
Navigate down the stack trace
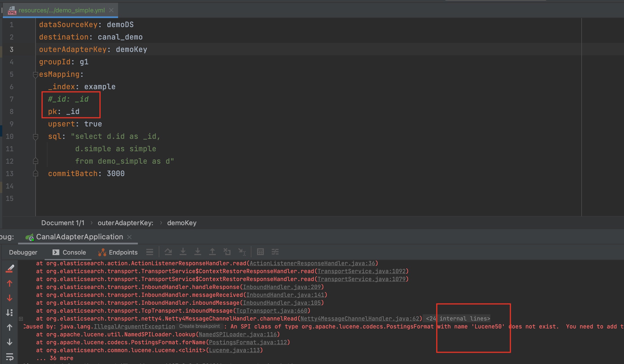point(10,298)
